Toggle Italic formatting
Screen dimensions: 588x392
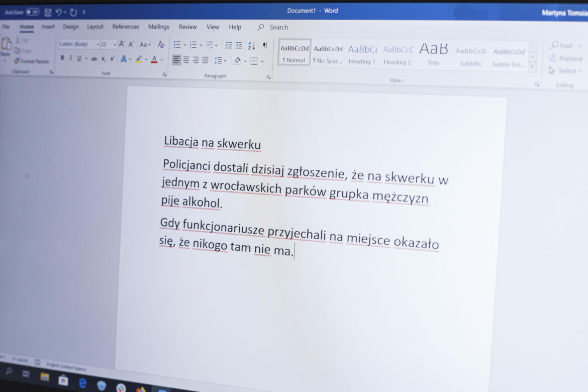(70, 58)
